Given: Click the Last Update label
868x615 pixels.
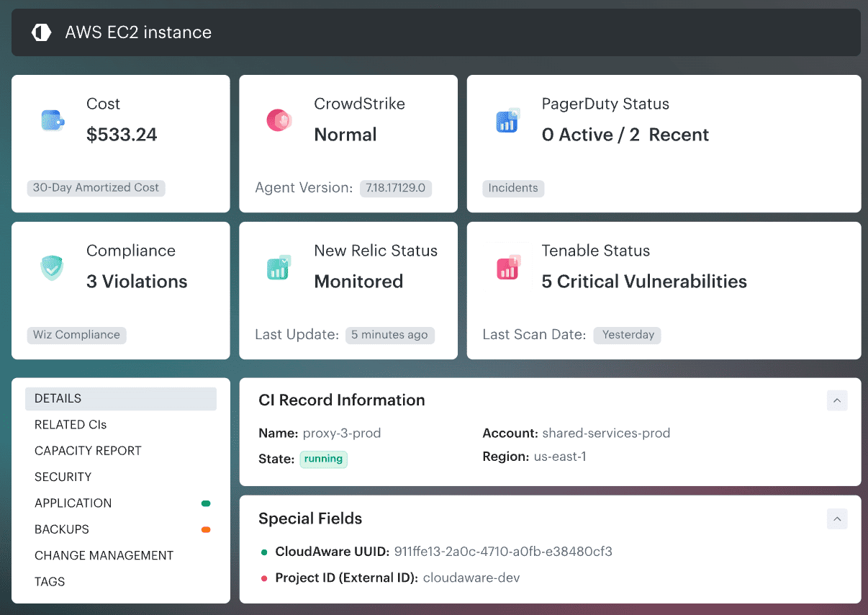Looking at the screenshot, I should pos(297,335).
